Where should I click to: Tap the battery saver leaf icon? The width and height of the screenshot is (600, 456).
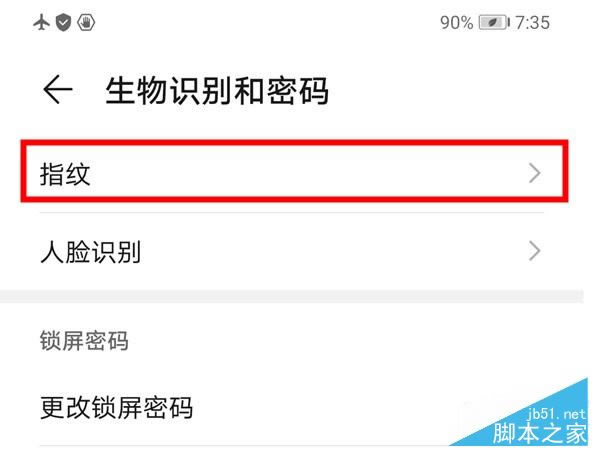pos(494,23)
